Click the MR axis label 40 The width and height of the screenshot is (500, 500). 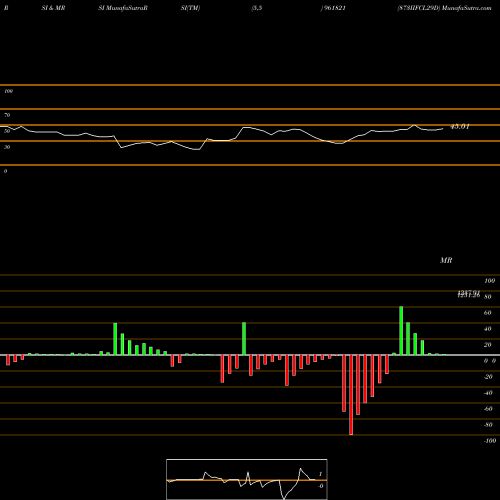[488, 329]
